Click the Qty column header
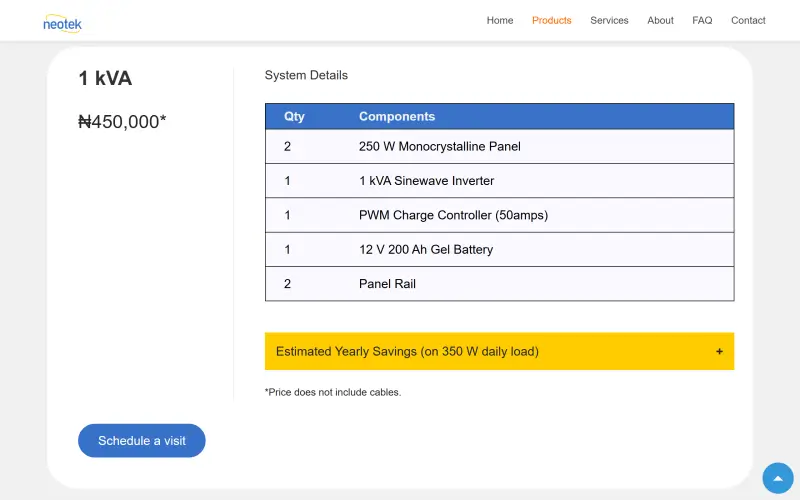Image resolution: width=800 pixels, height=500 pixels. pyautogui.click(x=294, y=116)
